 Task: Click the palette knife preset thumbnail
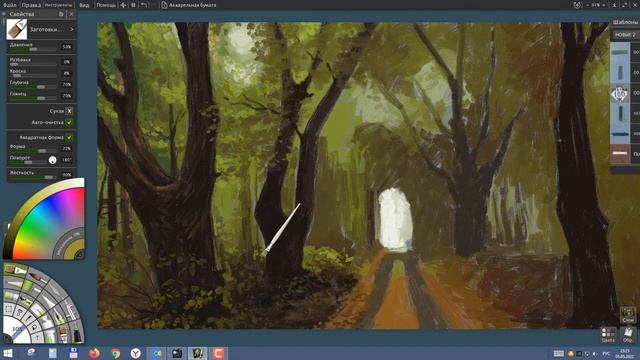[x=17, y=29]
